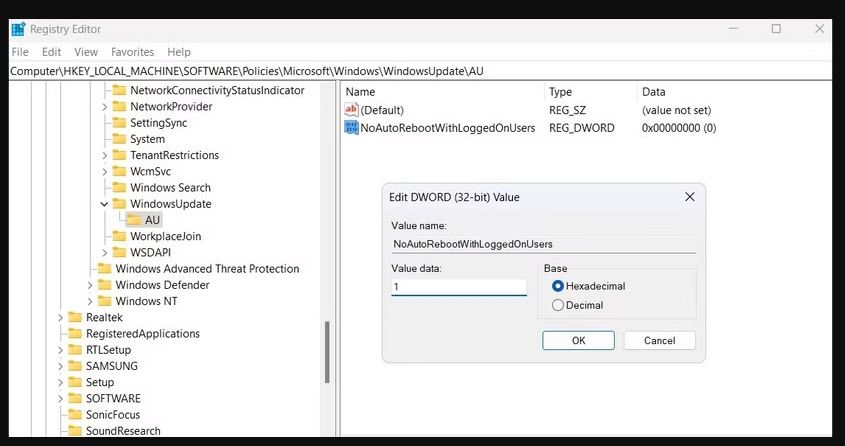Screen dimensions: 845x446
Task: Click the NoAutoRebootWithLoggedOnUsers DWORD icon
Action: 351,128
